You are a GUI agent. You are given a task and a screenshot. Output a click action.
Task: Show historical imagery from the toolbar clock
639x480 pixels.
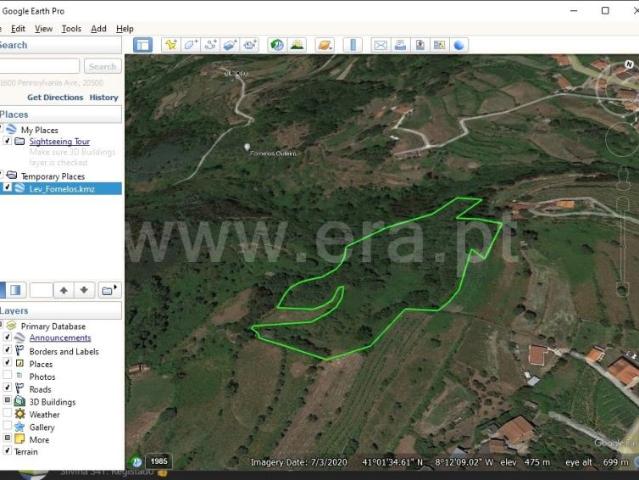(277, 45)
